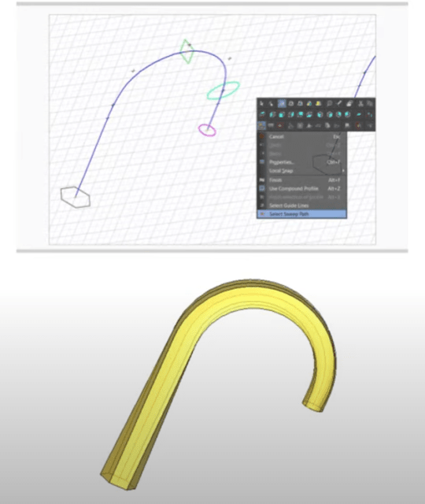Viewport: 425px width, 504px height.
Task: Click Use Compound Profile menu item
Action: click(301, 188)
